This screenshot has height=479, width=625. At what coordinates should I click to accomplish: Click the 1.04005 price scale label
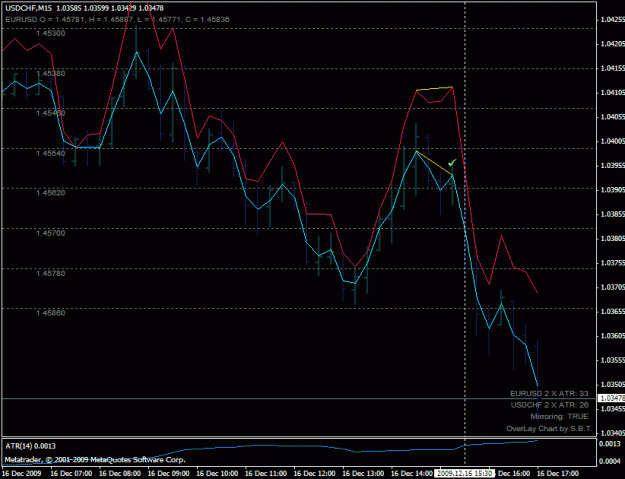613,141
